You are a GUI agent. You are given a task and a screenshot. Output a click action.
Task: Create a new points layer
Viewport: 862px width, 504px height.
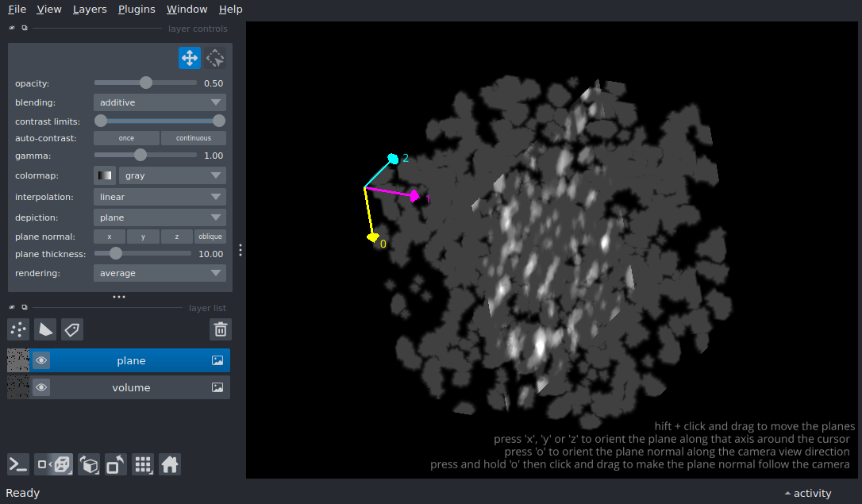[x=18, y=329]
